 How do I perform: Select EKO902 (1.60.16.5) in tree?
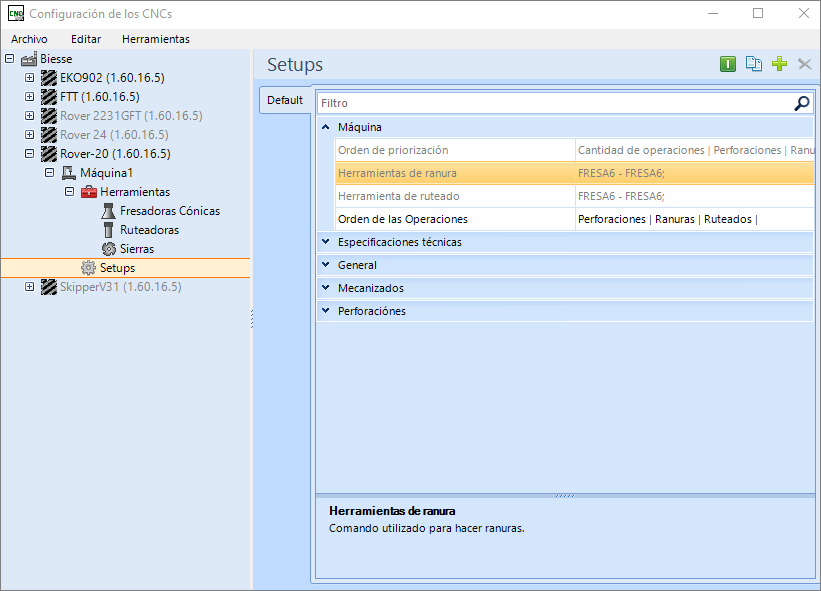click(113, 78)
